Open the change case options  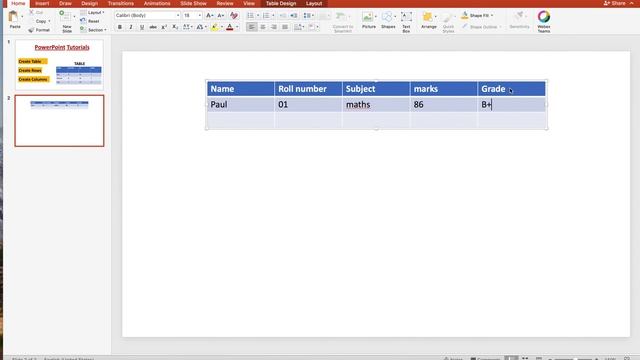[201, 27]
